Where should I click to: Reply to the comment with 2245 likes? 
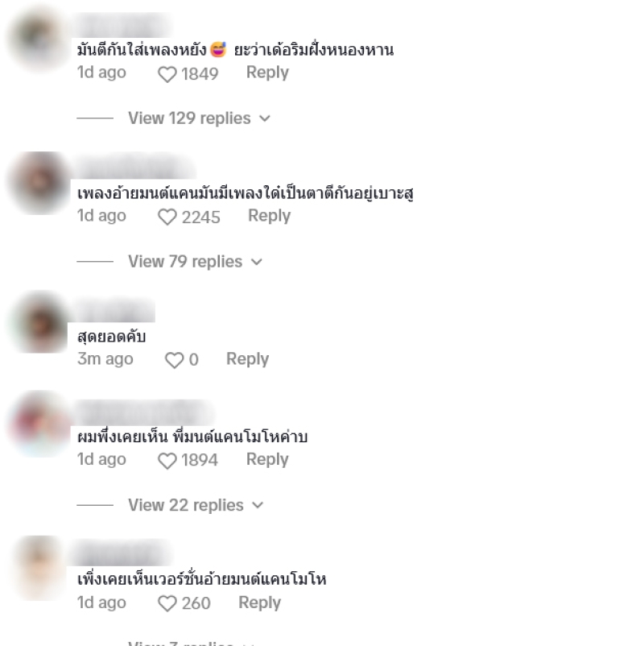270,216
